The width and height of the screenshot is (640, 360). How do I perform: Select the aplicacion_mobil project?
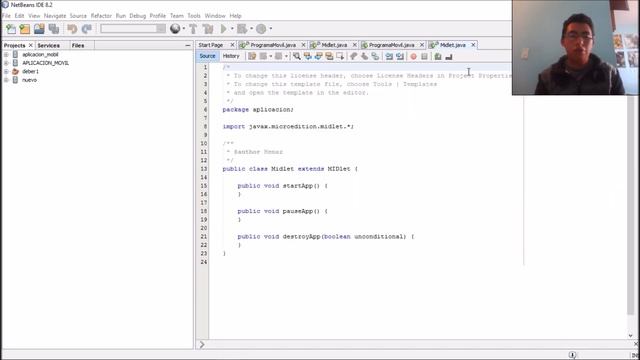click(40, 54)
